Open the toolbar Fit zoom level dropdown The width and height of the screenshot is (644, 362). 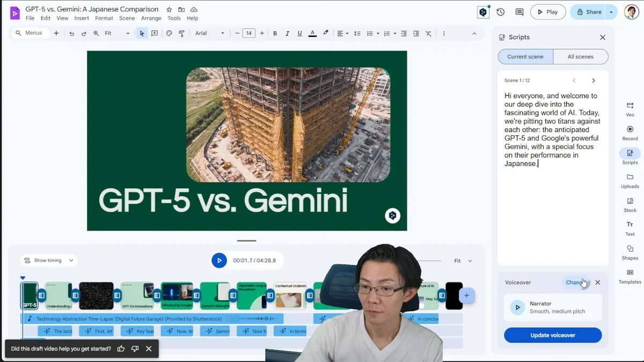pos(117,33)
